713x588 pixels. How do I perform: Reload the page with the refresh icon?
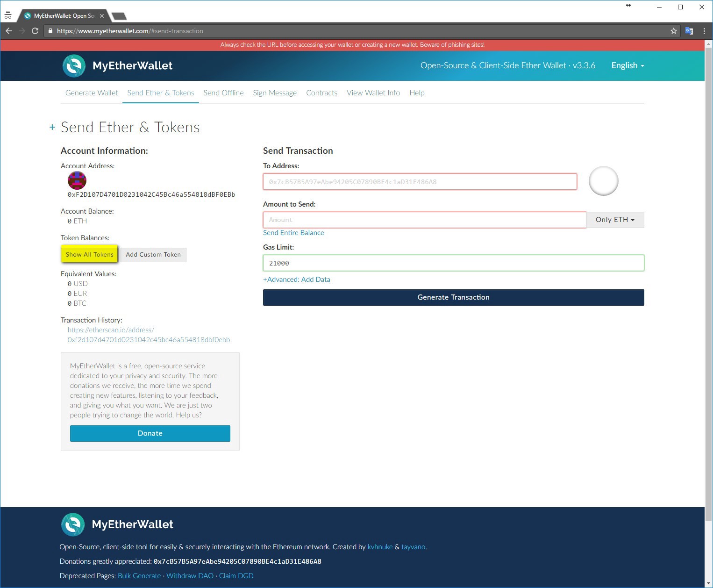click(35, 31)
